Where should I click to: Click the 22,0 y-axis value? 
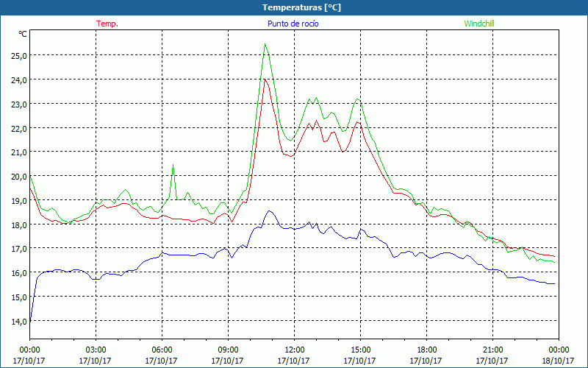(19, 128)
